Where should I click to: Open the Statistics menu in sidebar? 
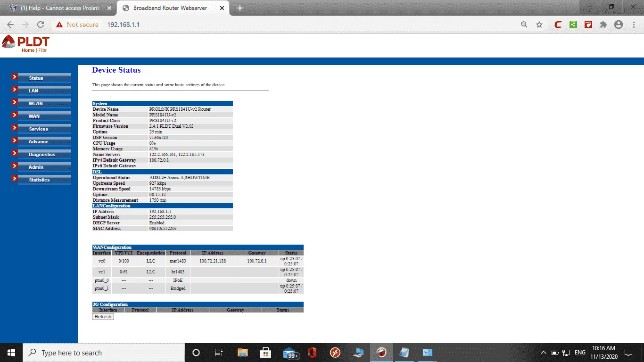(44, 180)
